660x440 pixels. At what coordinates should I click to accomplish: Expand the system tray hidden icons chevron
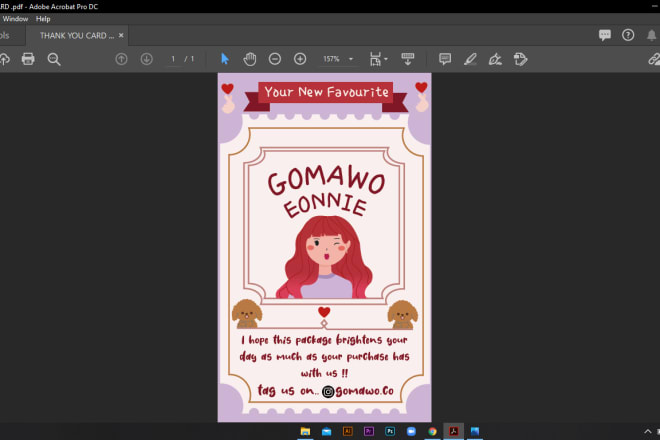coord(648,431)
